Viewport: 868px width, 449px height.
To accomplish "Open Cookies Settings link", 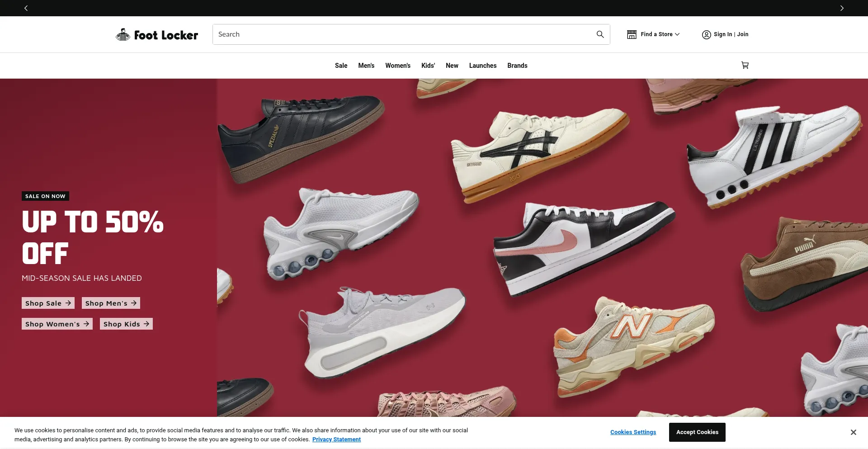I will (633, 432).
